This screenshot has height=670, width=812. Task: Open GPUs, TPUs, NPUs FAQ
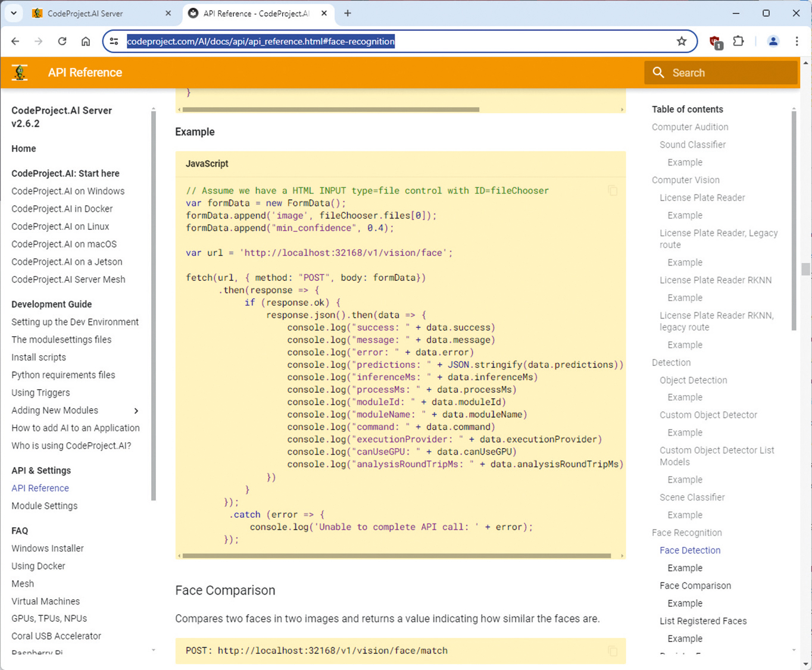(49, 618)
